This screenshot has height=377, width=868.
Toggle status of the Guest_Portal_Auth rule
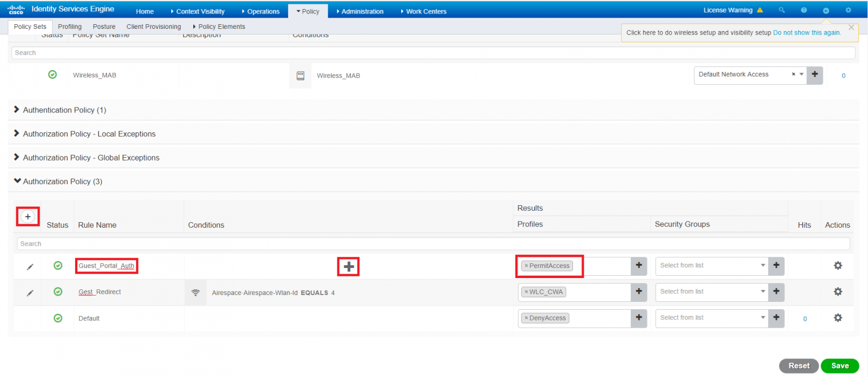point(58,265)
